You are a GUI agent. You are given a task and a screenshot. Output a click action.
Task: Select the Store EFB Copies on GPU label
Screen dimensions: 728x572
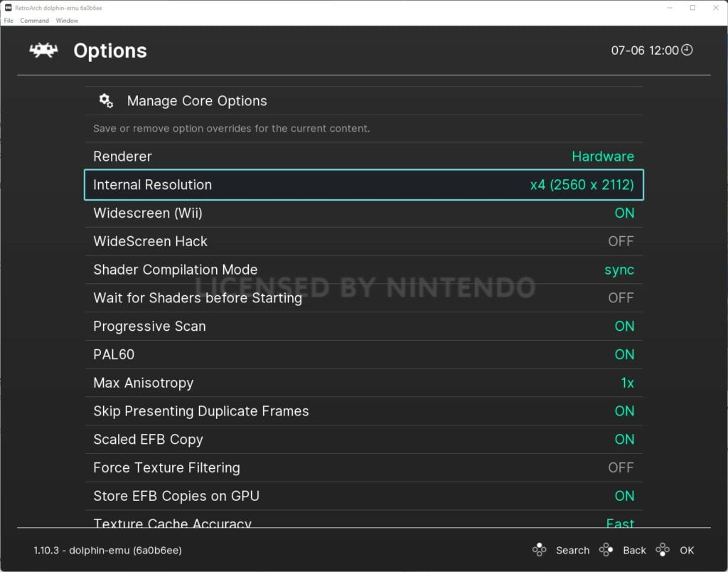point(176,497)
